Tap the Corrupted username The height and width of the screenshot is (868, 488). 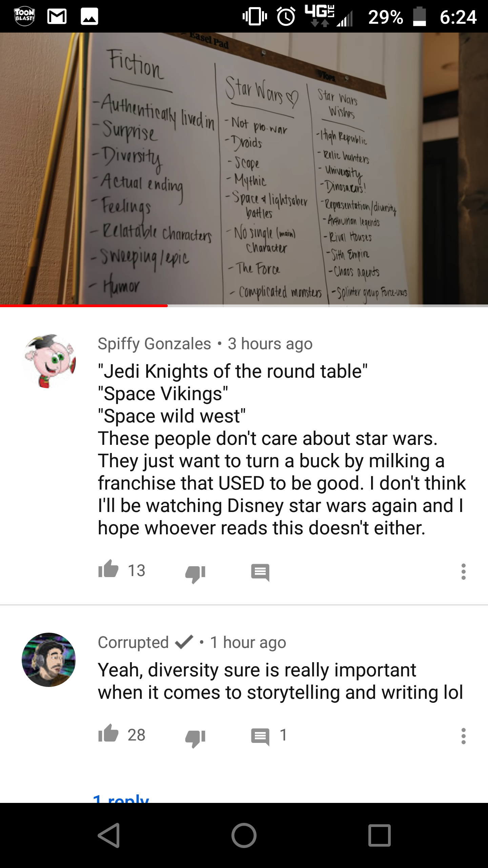(133, 642)
